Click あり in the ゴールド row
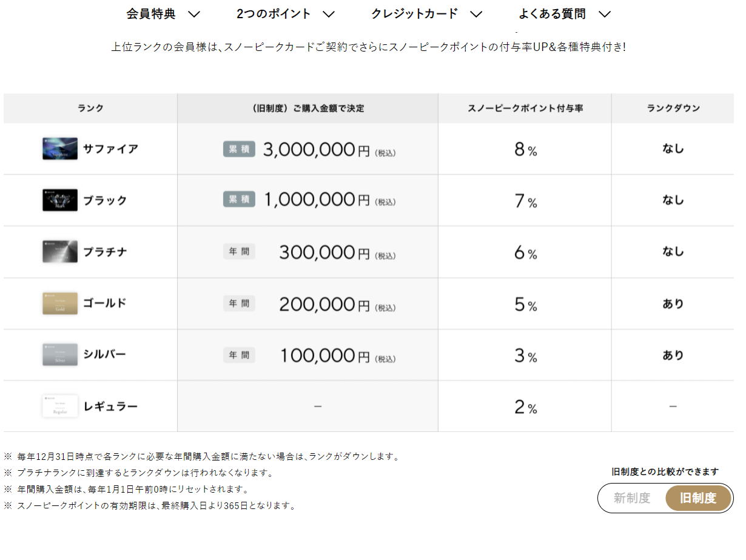The height and width of the screenshot is (560, 746). 673,303
